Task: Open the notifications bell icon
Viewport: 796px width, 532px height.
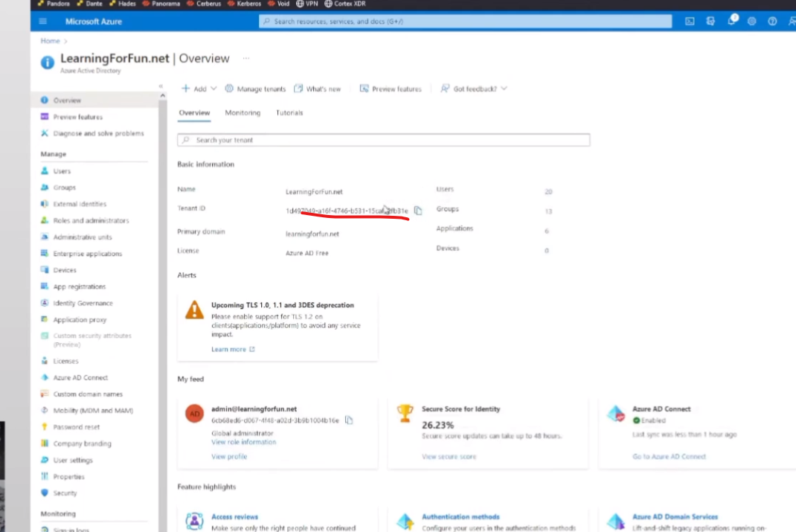Action: 731,21
